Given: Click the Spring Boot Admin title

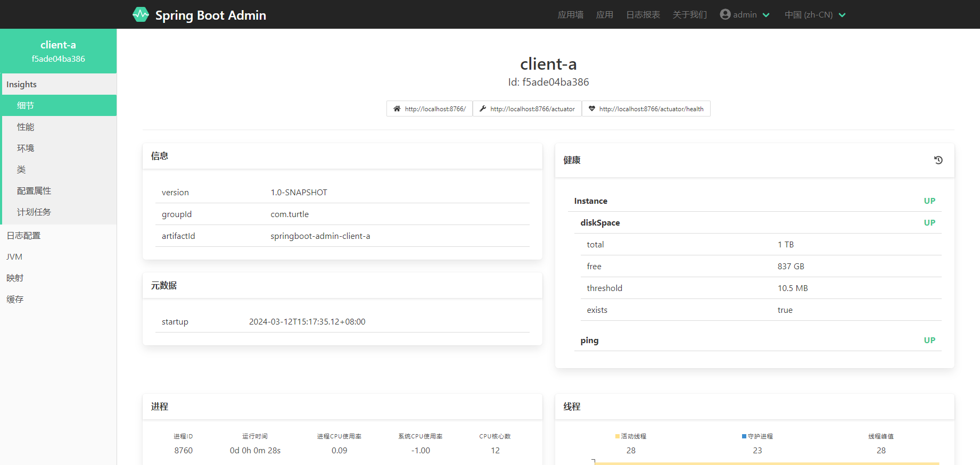Looking at the screenshot, I should 211,15.
